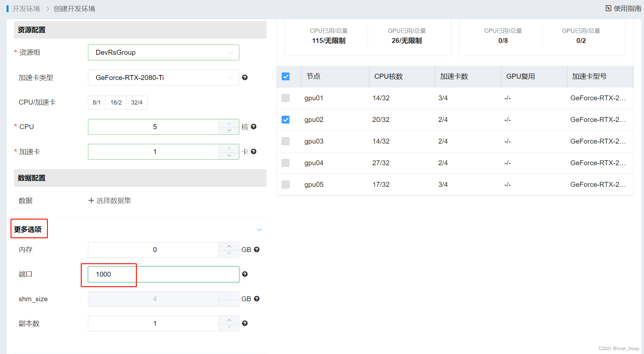Go to 开发环境 breadcrumb

click(26, 9)
